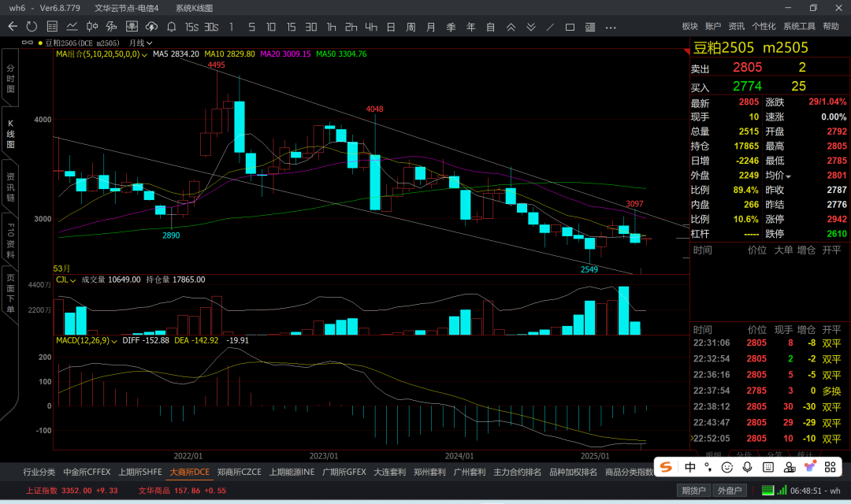Switch chart to the 1h period
The width and height of the screenshot is (851, 504).
click(x=331, y=27)
